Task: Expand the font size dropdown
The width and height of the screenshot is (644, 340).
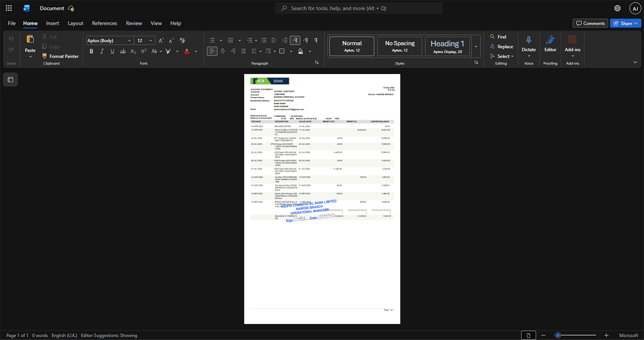Action: click(151, 41)
